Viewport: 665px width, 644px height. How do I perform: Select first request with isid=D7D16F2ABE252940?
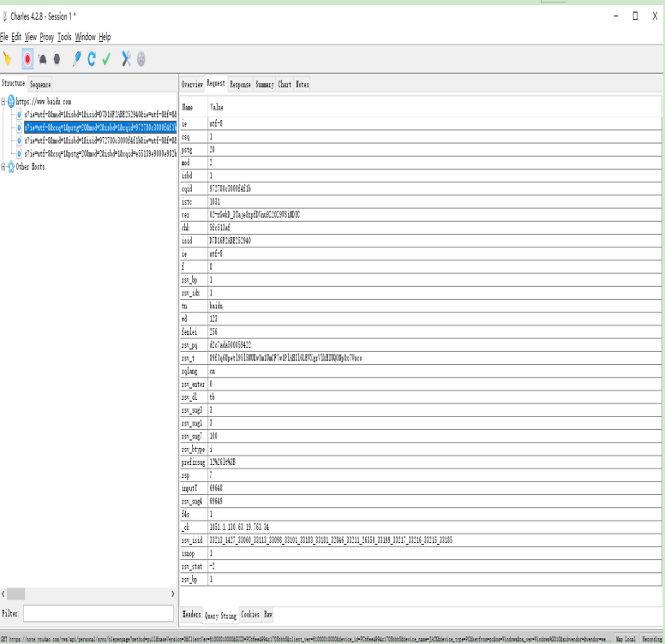tap(100, 115)
